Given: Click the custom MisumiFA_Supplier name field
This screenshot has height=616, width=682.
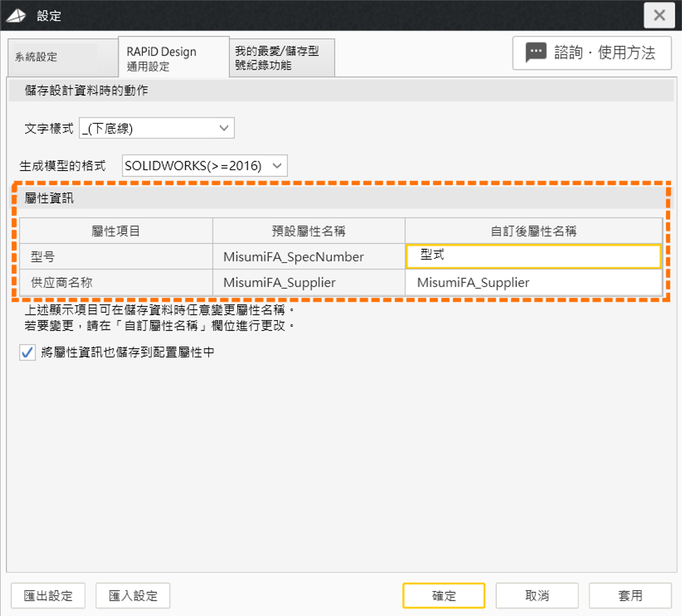Looking at the screenshot, I should [x=533, y=282].
